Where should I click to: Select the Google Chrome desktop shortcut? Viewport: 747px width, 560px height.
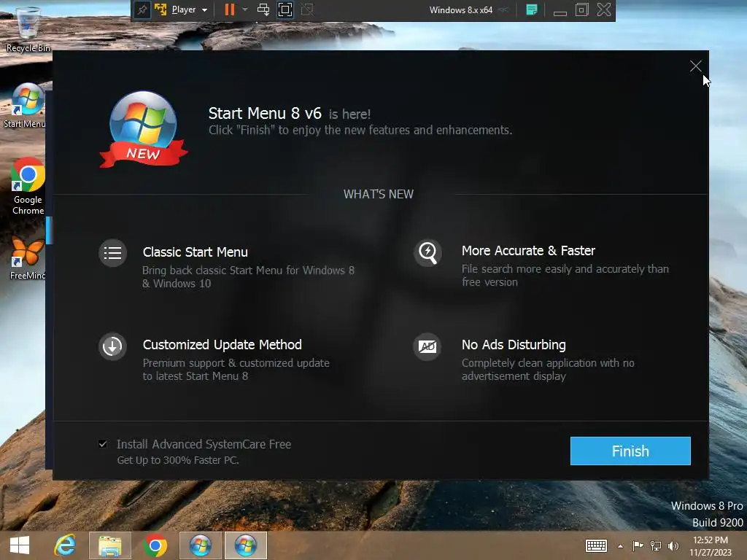(28, 186)
